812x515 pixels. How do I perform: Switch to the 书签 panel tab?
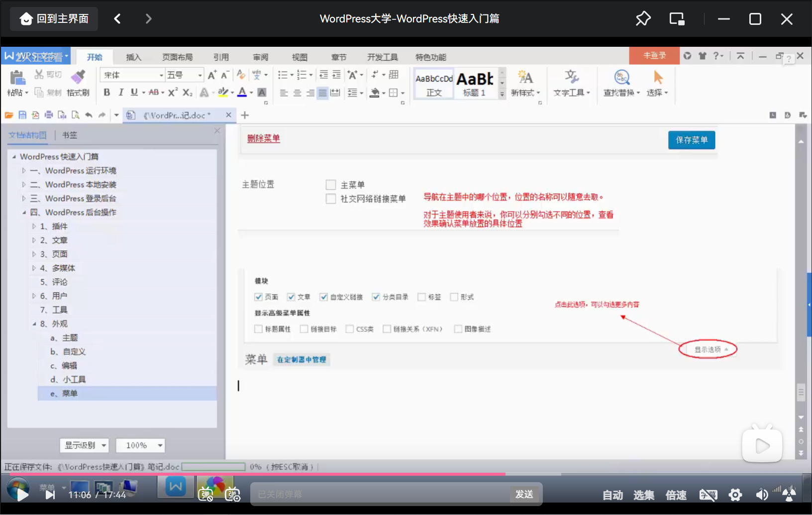(x=70, y=135)
